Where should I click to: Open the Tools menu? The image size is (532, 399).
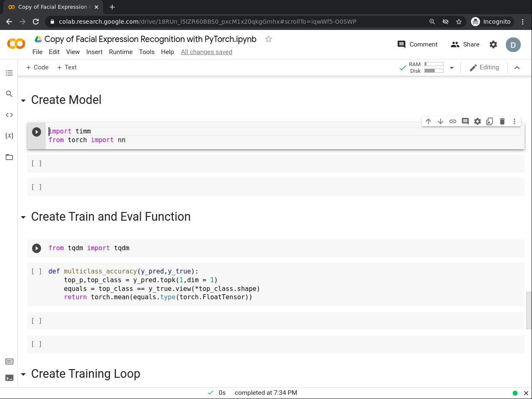click(x=147, y=52)
